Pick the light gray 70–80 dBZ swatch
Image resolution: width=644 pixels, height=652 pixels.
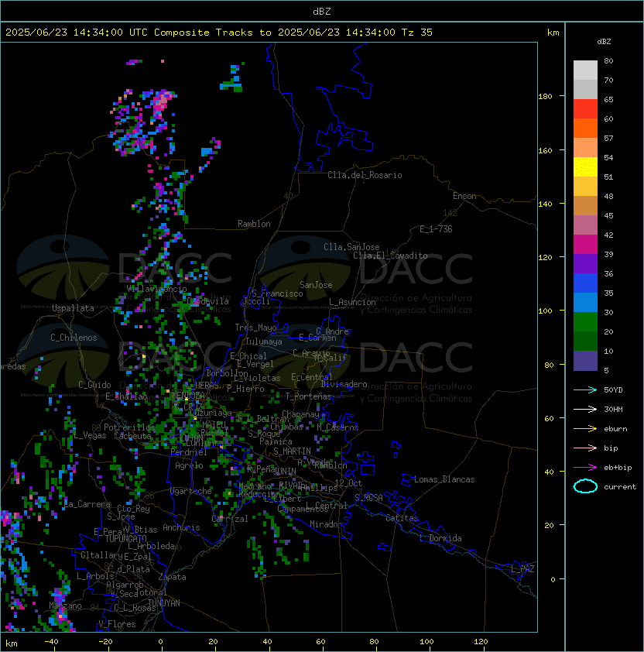tap(585, 70)
